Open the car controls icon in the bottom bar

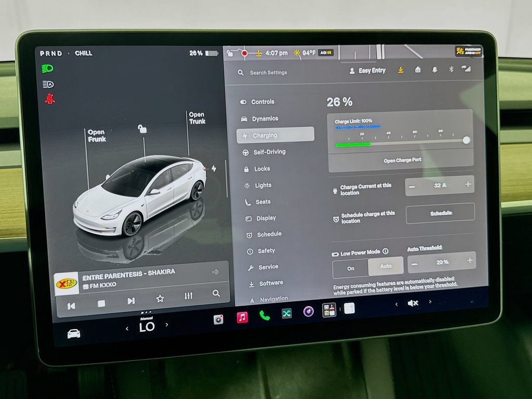tap(74, 334)
